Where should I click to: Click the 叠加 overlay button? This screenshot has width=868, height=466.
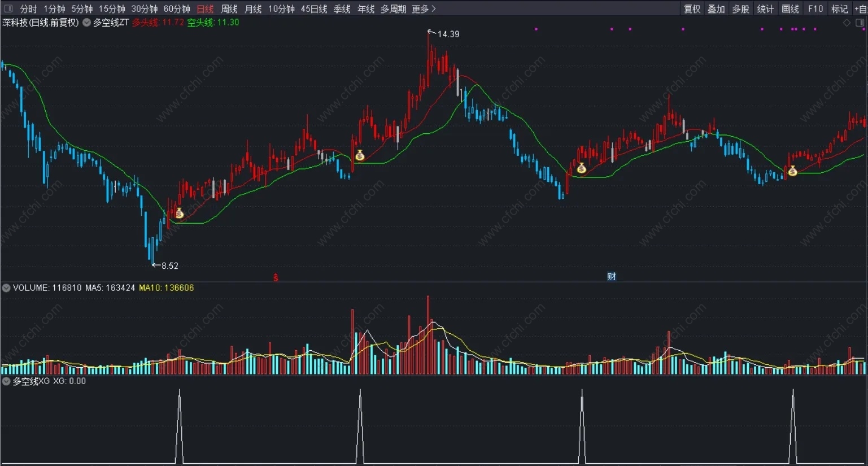point(716,9)
